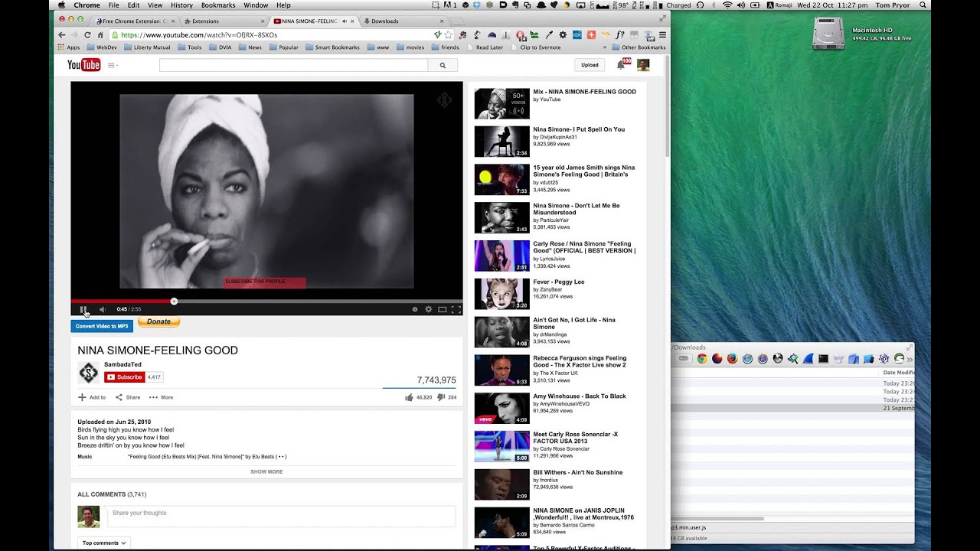Viewport: 980px width, 551px height.
Task: Open Fever - Peggy Lee video thumbnail
Action: [501, 294]
